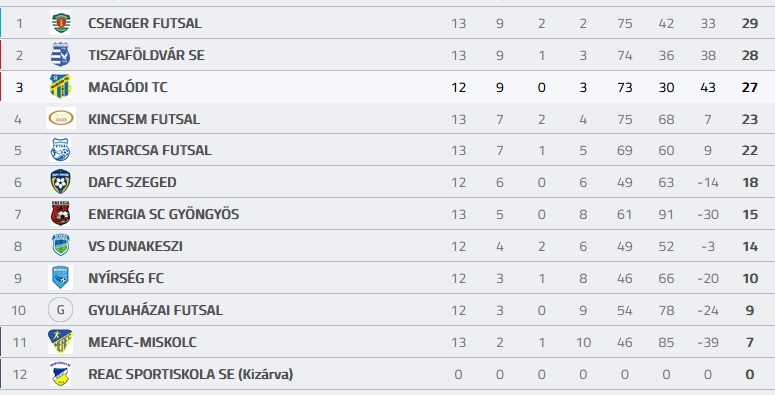This screenshot has width=775, height=395.
Task: Click the Kistarcsa Futsal team crest
Action: (60, 150)
